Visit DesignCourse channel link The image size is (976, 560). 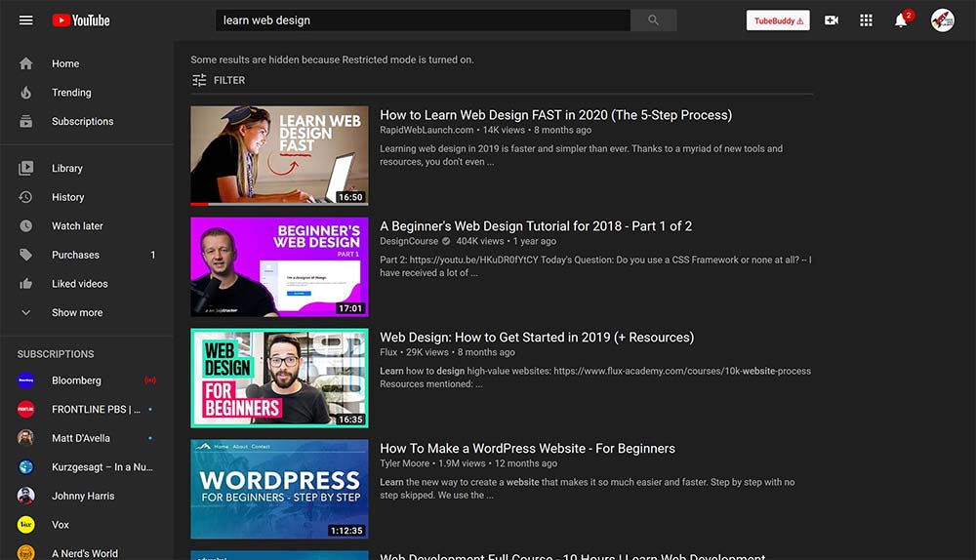tap(409, 241)
